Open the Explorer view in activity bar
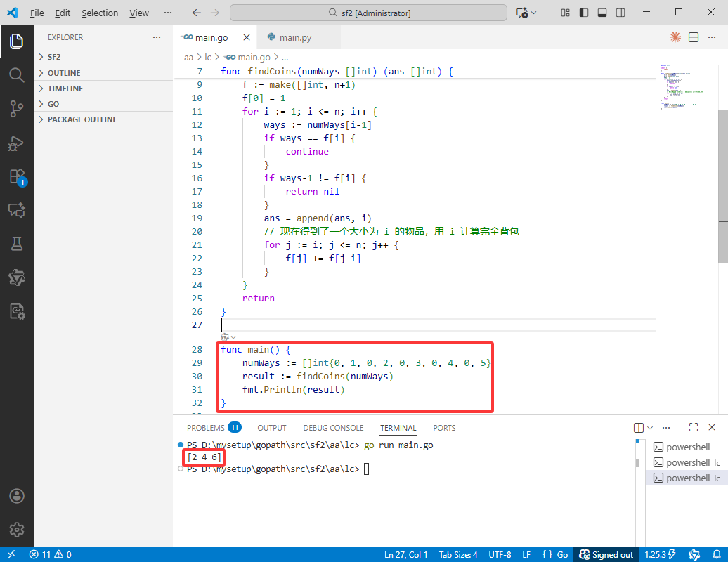The image size is (728, 562). (x=17, y=41)
